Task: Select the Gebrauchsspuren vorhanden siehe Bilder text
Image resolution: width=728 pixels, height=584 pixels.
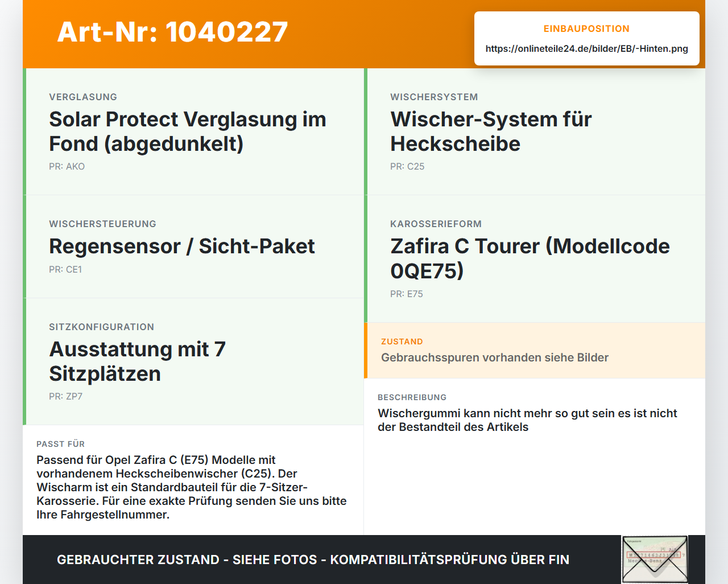Action: (x=495, y=357)
